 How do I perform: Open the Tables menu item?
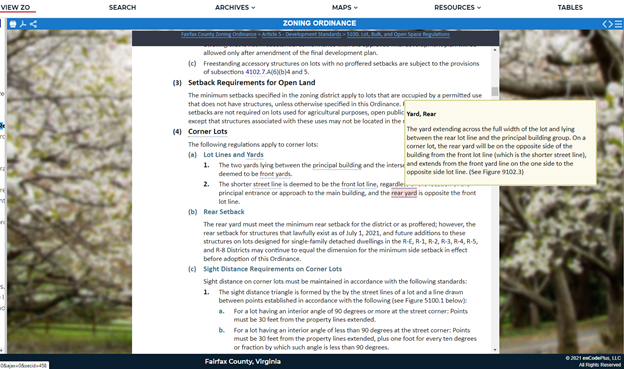[x=570, y=8]
